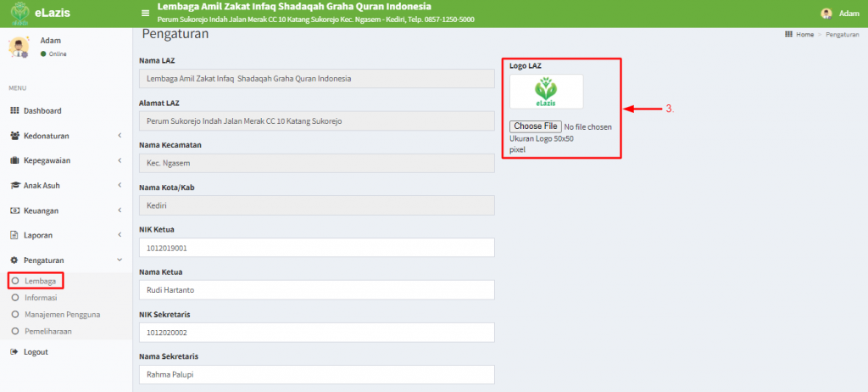Viewport: 868px width, 392px height.
Task: Expand the Keuangan menu chevron
Action: click(120, 210)
